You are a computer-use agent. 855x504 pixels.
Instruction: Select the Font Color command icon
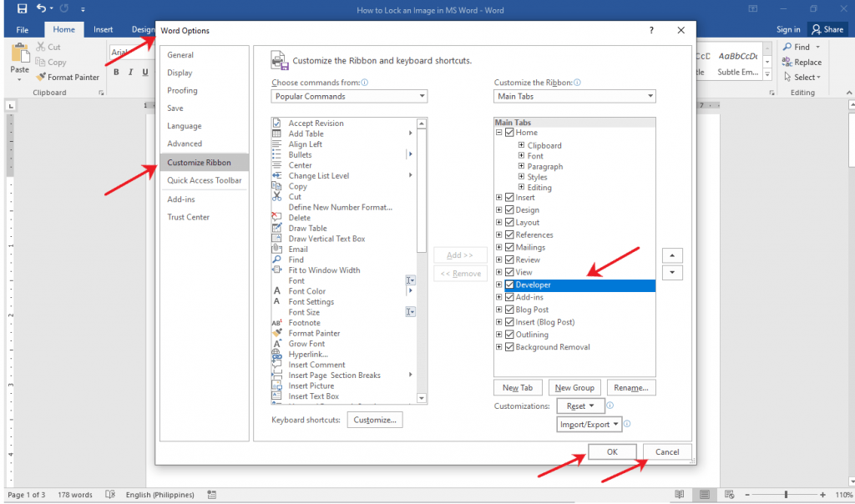click(x=277, y=291)
